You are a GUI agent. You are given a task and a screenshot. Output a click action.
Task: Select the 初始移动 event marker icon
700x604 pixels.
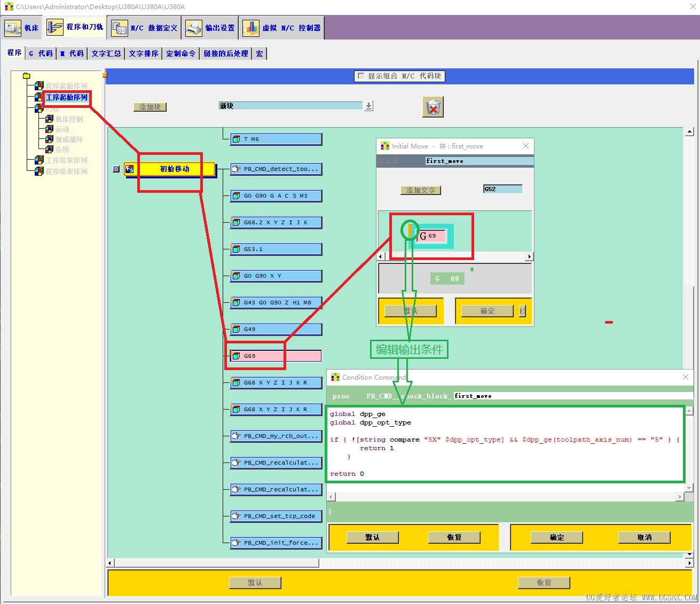tap(129, 169)
